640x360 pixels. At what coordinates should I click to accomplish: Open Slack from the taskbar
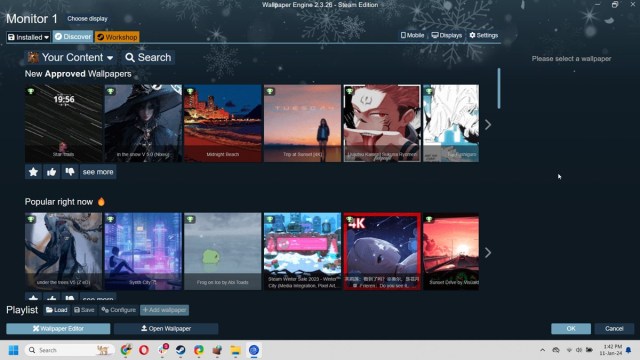click(162, 350)
